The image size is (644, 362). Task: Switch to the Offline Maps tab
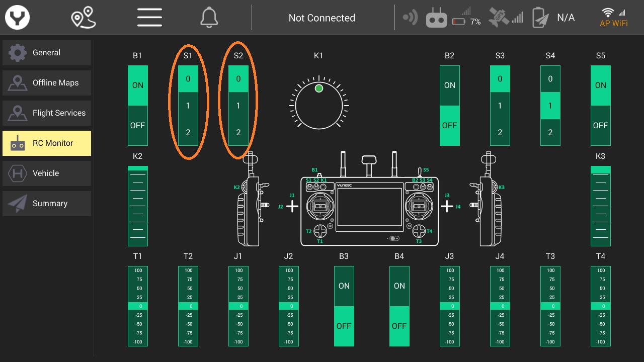[x=47, y=83]
